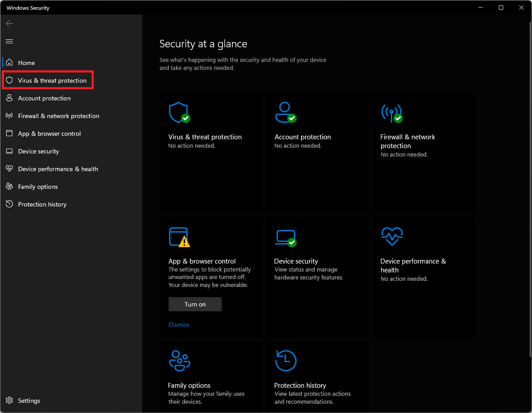Collapse the navigation with the hamburger menu
This screenshot has height=413, width=532.
(9, 41)
